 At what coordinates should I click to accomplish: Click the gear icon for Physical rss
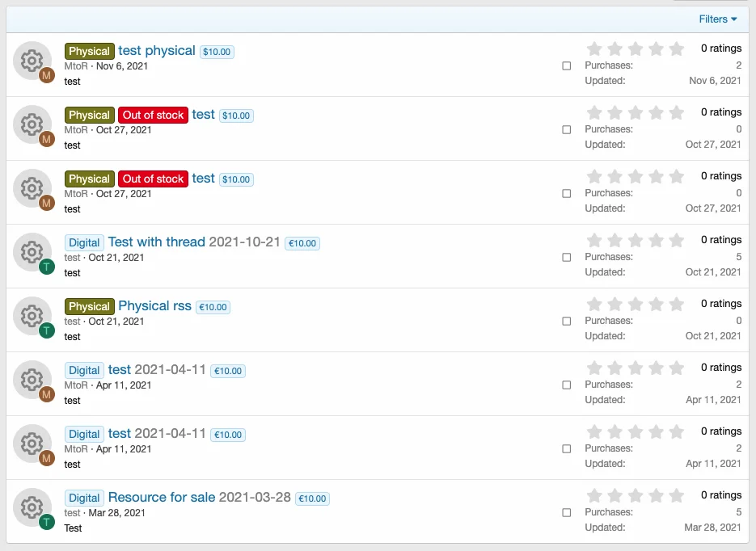32,315
